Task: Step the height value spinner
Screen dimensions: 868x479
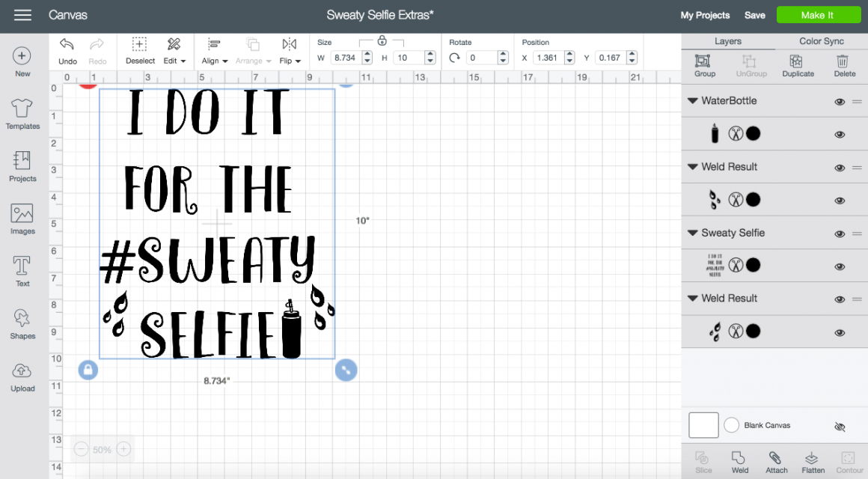Action: [430, 58]
